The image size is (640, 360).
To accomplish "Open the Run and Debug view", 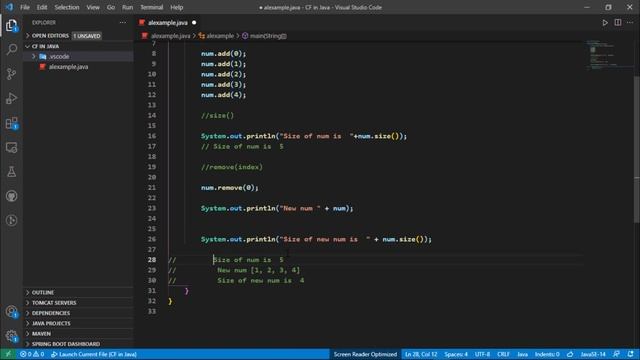I will pyautogui.click(x=11, y=98).
